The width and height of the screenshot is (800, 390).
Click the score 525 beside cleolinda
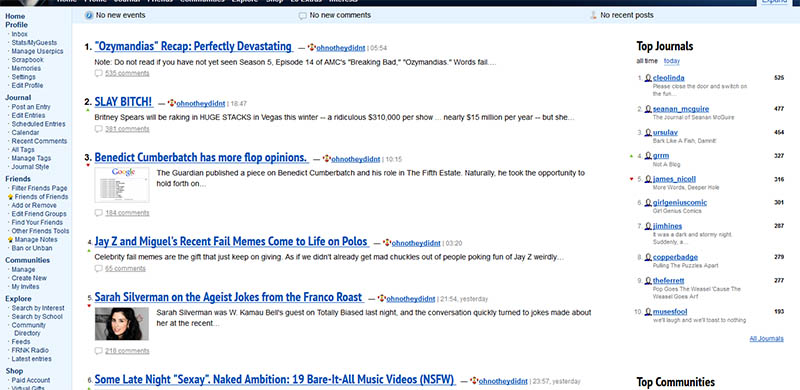779,78
